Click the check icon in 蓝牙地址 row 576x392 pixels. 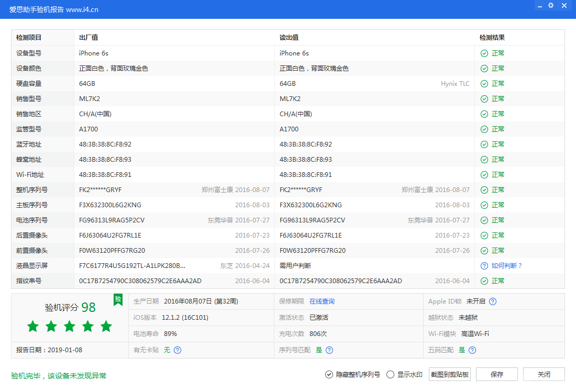(x=484, y=144)
